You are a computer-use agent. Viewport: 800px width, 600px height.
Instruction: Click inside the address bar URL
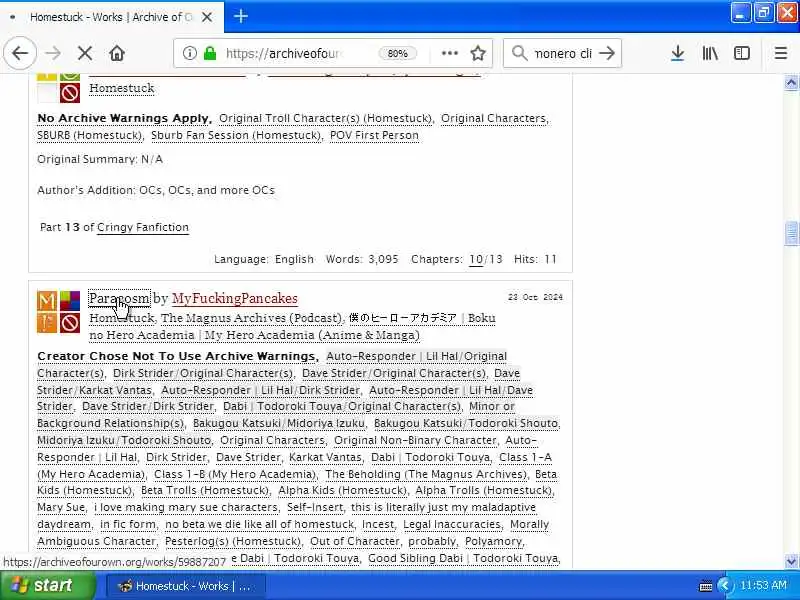click(x=284, y=53)
